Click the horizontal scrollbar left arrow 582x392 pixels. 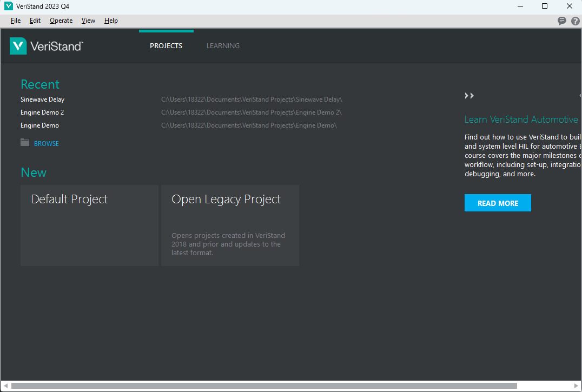(x=5, y=386)
